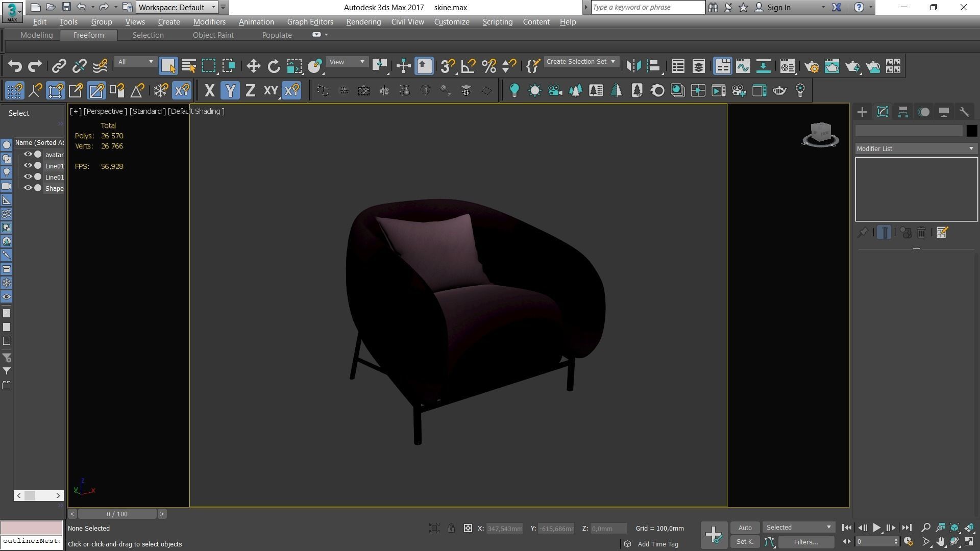
Task: Open the Curve Editor icon
Action: pos(743,66)
